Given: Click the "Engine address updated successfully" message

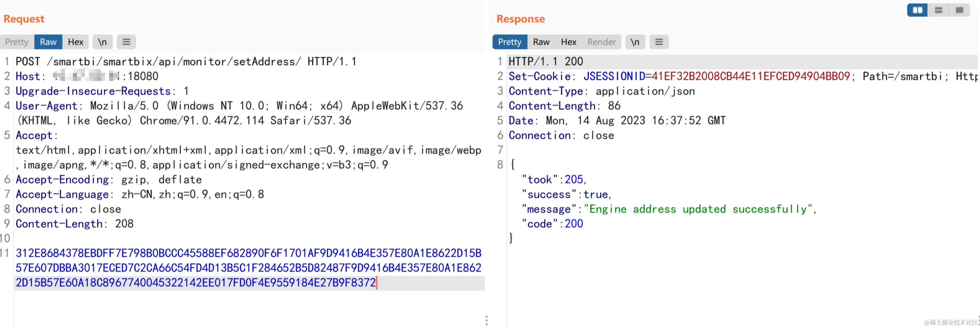Looking at the screenshot, I should click(698, 209).
